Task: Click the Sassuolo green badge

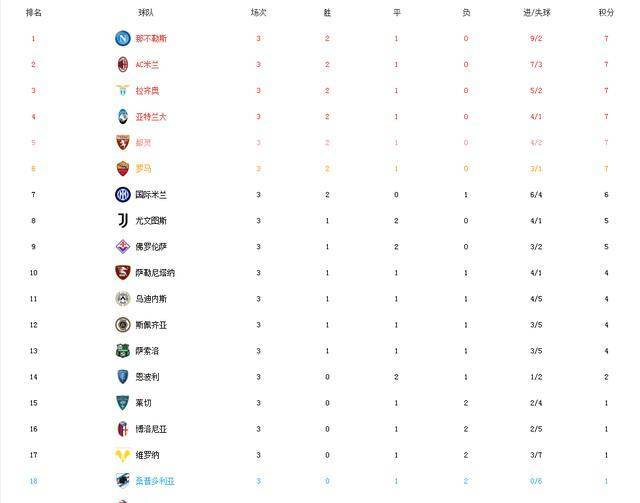Action: [122, 351]
